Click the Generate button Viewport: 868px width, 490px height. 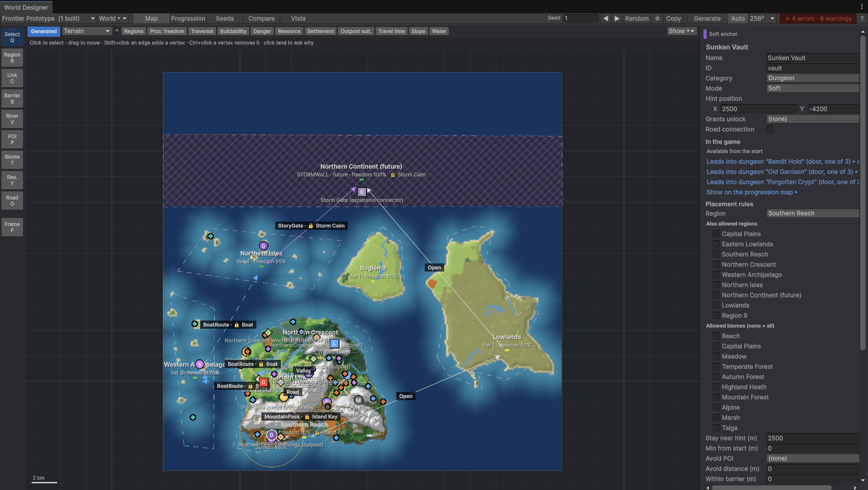pos(707,18)
